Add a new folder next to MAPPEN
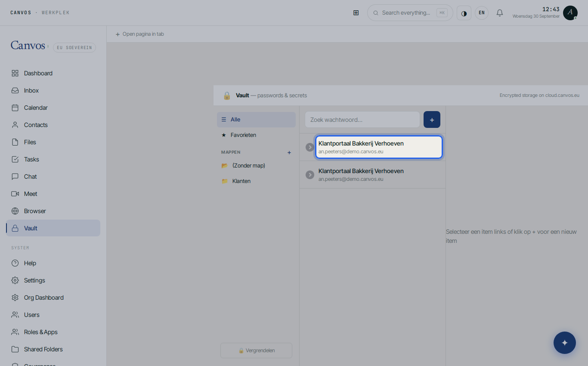 coord(289,152)
